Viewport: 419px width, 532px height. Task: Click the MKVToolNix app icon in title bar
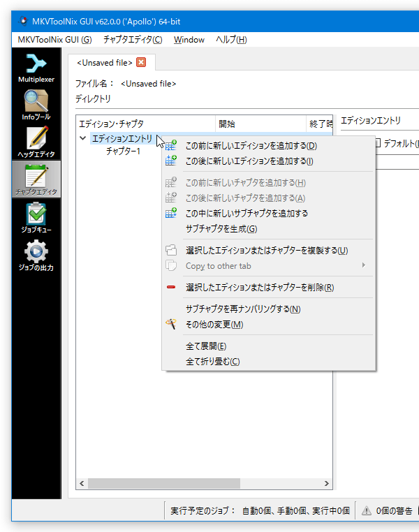23,21
